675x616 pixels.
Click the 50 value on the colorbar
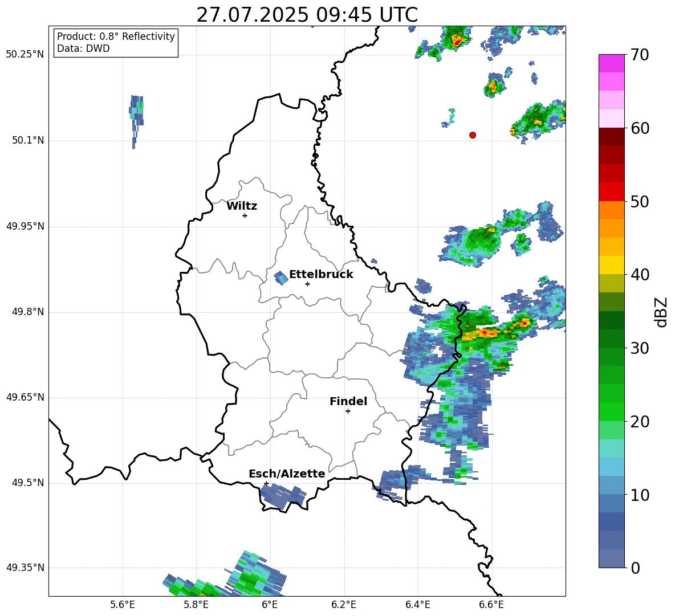point(640,201)
